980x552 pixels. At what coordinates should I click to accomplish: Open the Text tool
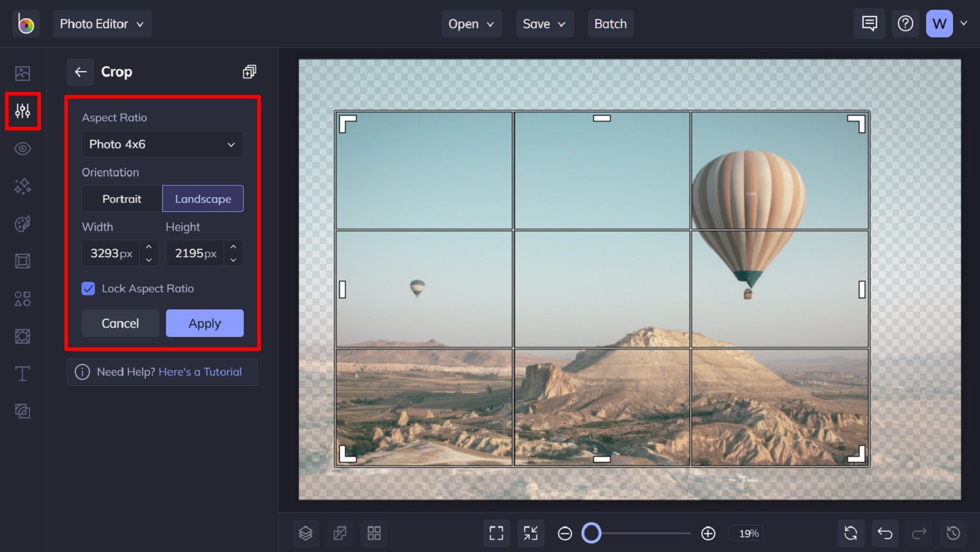tap(23, 373)
